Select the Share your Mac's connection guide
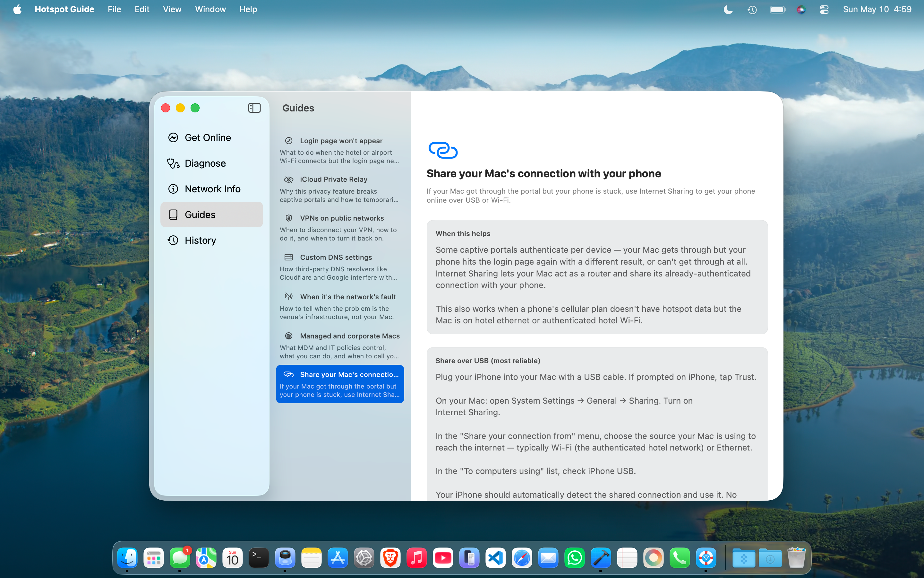Screen dimensions: 924x578 point(340,384)
